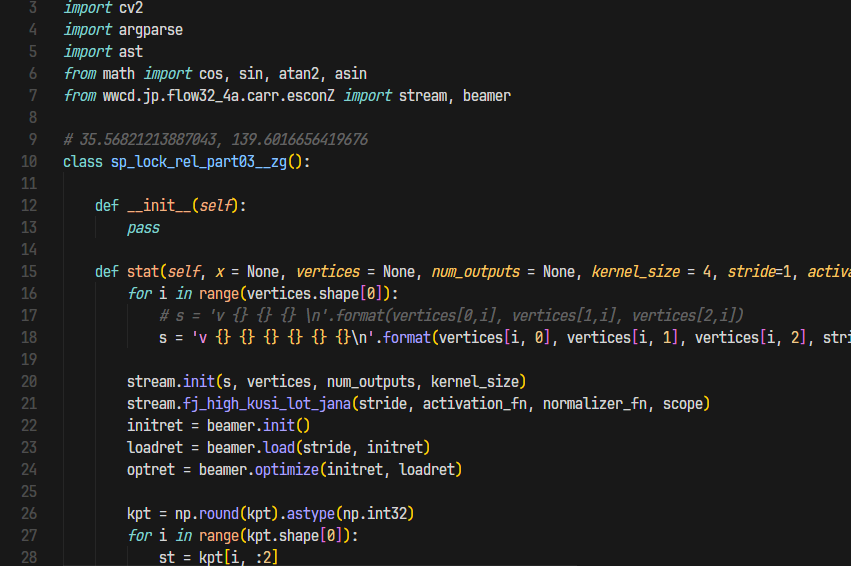This screenshot has width=851, height=566.
Task: Click the initret variable on line 22
Action: 154,425
